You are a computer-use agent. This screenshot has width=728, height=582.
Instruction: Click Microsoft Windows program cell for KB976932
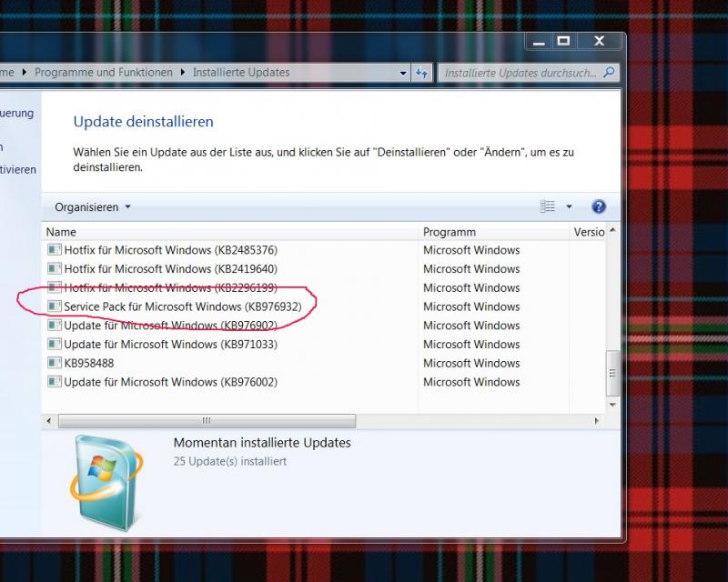(x=471, y=306)
